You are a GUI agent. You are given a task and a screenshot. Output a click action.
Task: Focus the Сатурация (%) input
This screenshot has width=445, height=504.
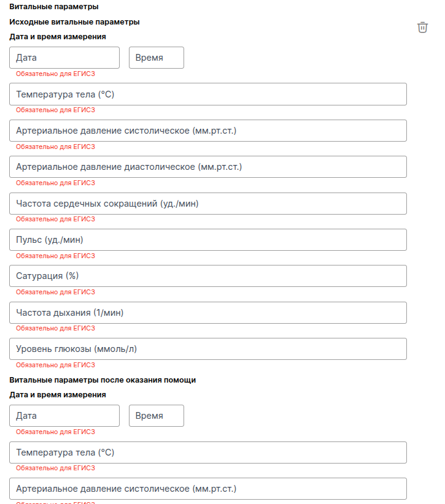pyautogui.click(x=208, y=276)
